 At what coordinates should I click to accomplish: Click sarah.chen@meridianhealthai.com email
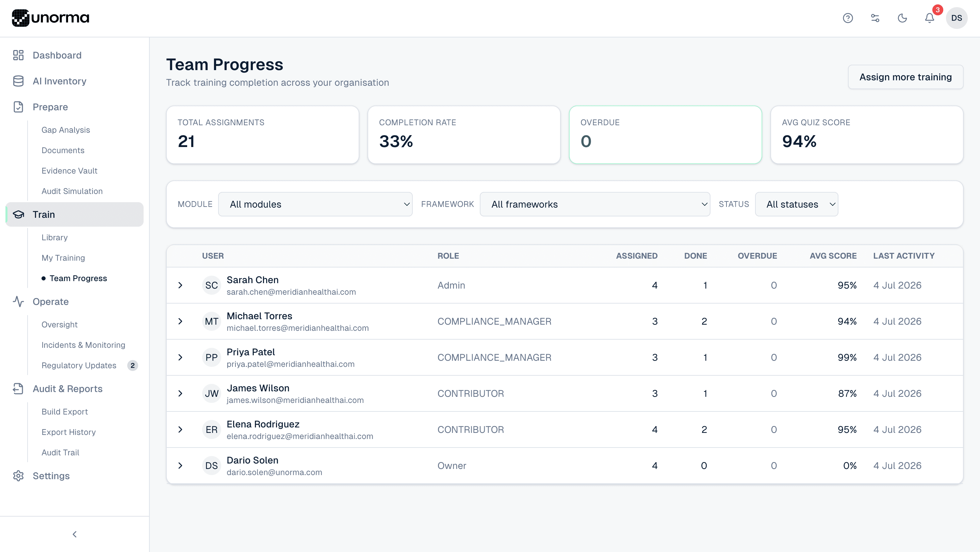[291, 292]
